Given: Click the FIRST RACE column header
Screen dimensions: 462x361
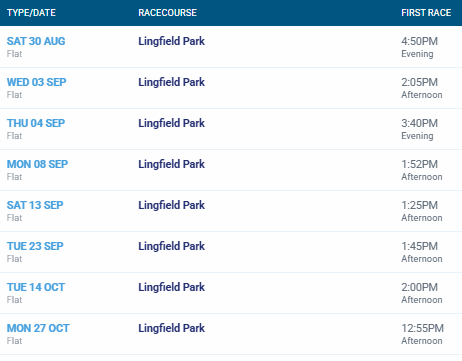Looking at the screenshot, I should (426, 13).
